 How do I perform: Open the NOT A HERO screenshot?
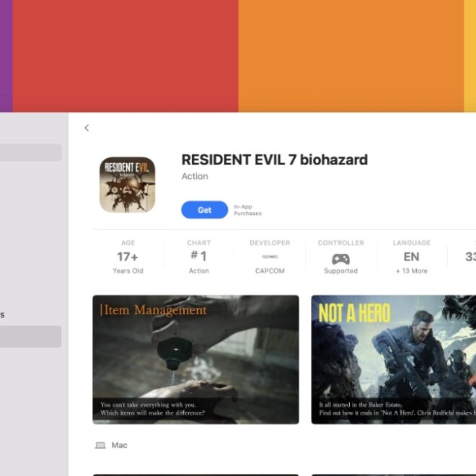coord(394,359)
